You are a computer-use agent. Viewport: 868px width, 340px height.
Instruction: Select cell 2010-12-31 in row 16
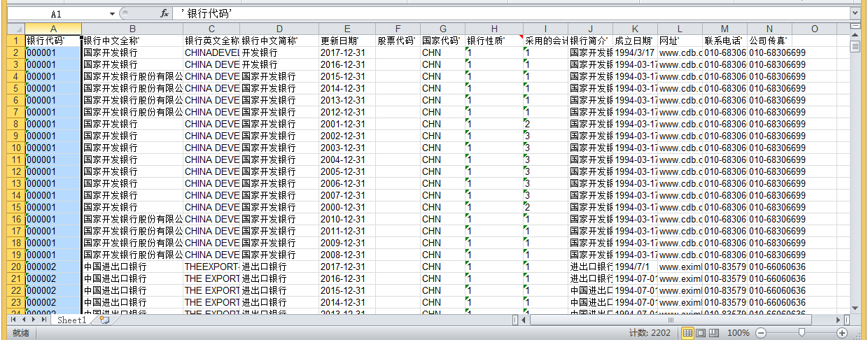[346, 219]
